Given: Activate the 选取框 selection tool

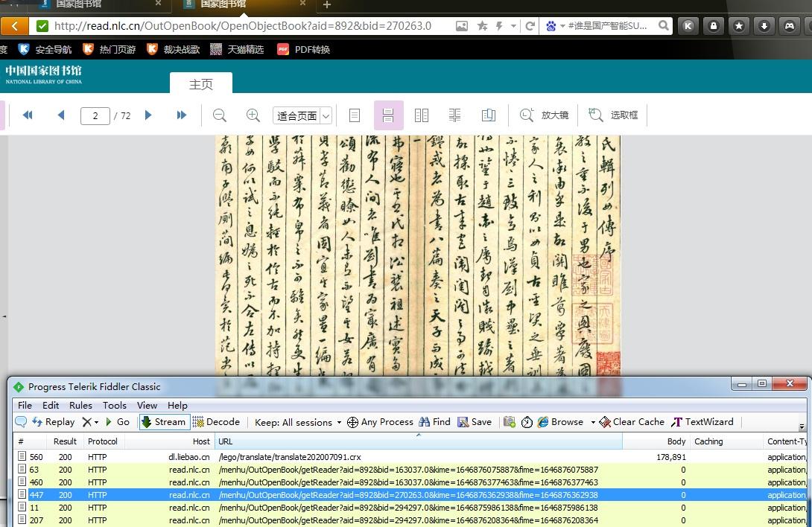Looking at the screenshot, I should coord(613,115).
